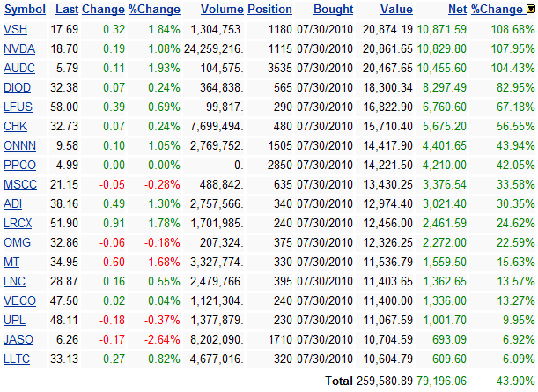Screen dimensions: 538x392
Task: Sort by Net column header
Action: coord(457,10)
